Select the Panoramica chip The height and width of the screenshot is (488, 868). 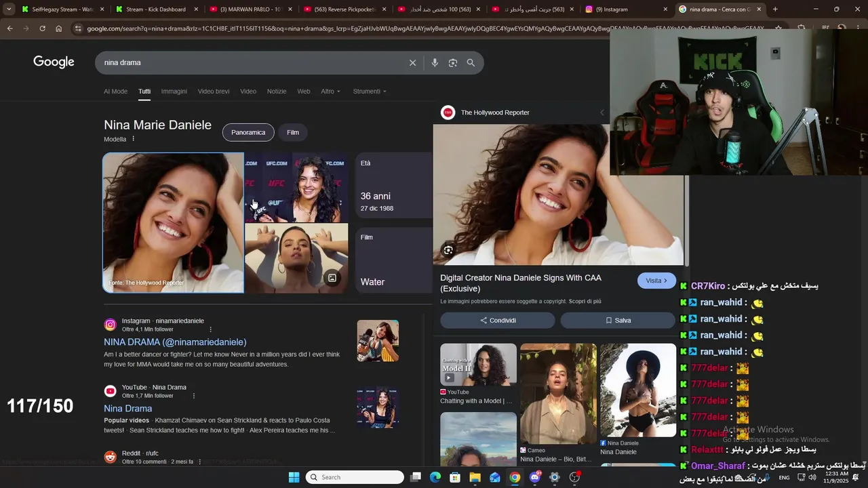click(x=248, y=132)
